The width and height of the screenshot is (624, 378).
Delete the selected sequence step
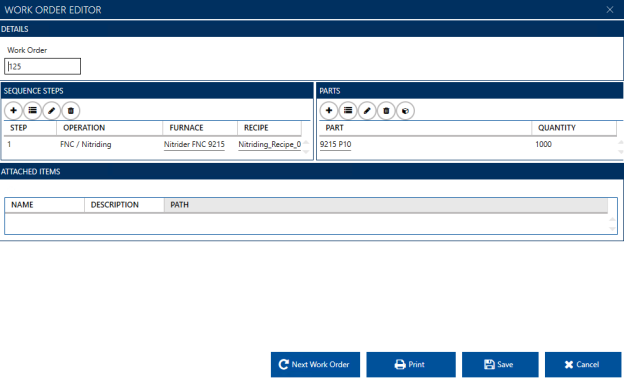coord(70,111)
